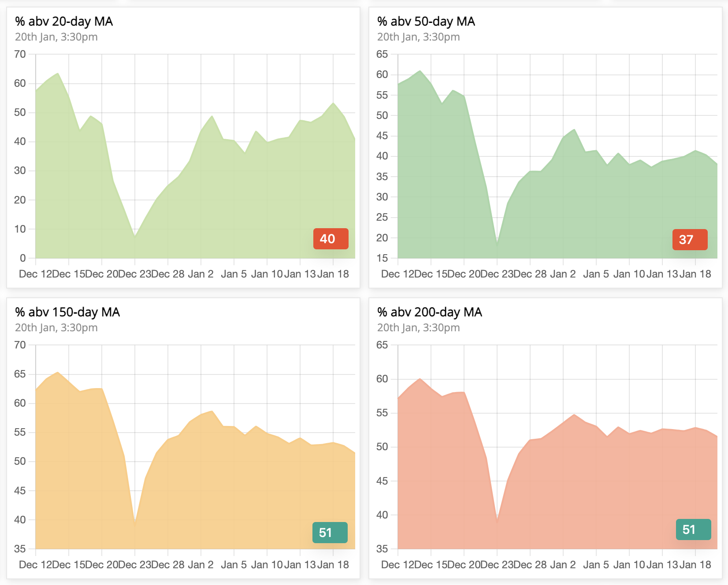
Task: Click the red 40 value badge
Action: coord(331,239)
